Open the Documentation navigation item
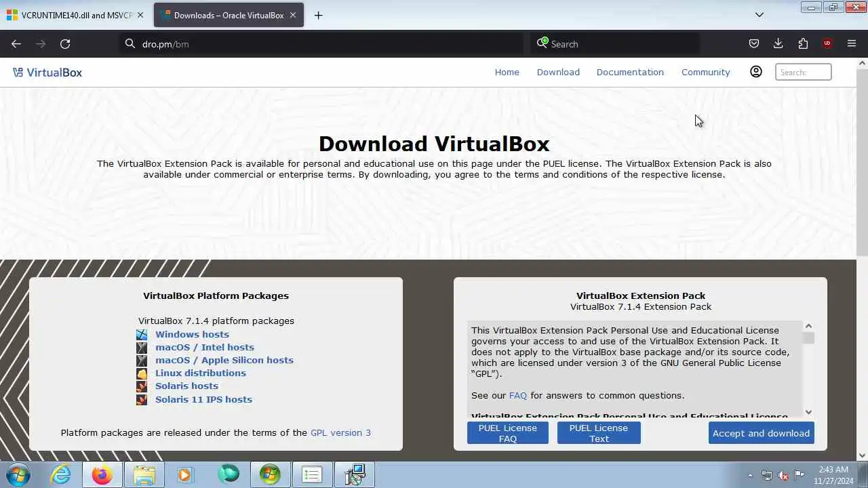 tap(630, 72)
